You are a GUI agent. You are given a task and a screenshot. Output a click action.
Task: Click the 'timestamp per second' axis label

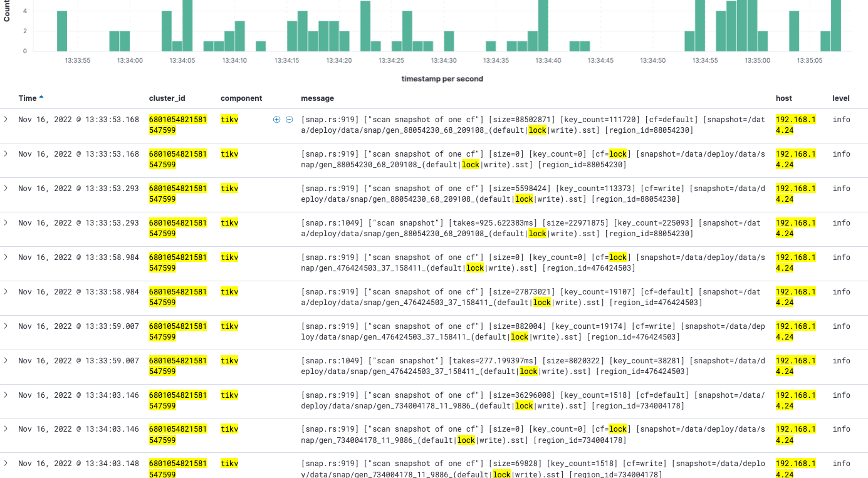(442, 79)
